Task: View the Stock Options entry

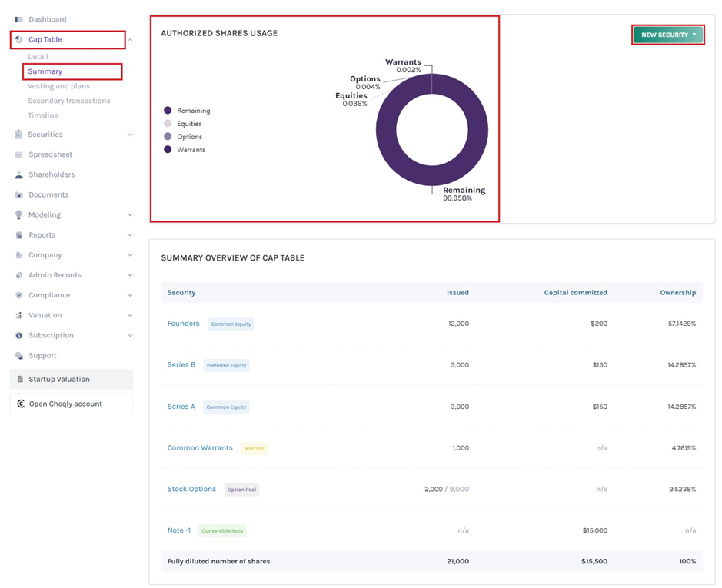Action: (x=191, y=489)
